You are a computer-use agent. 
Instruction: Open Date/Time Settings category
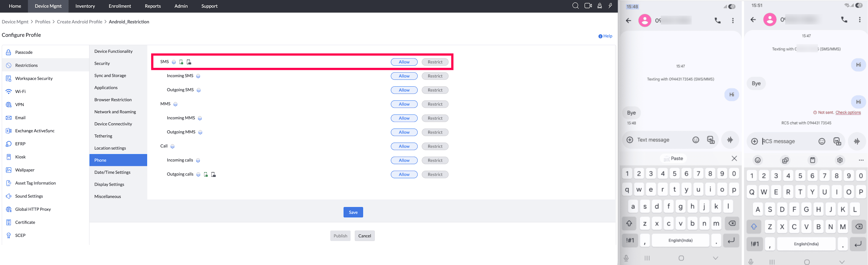(x=118, y=172)
